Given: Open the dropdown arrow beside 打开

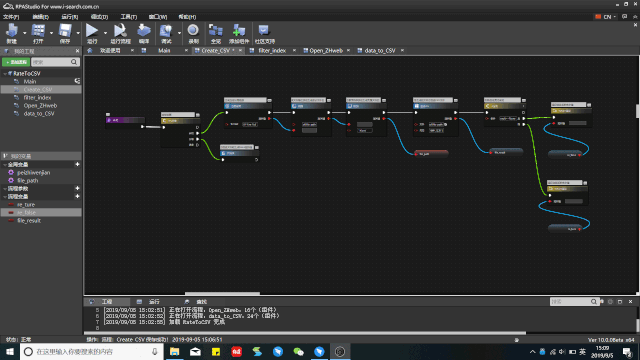Looking at the screenshot, I should tap(51, 33).
